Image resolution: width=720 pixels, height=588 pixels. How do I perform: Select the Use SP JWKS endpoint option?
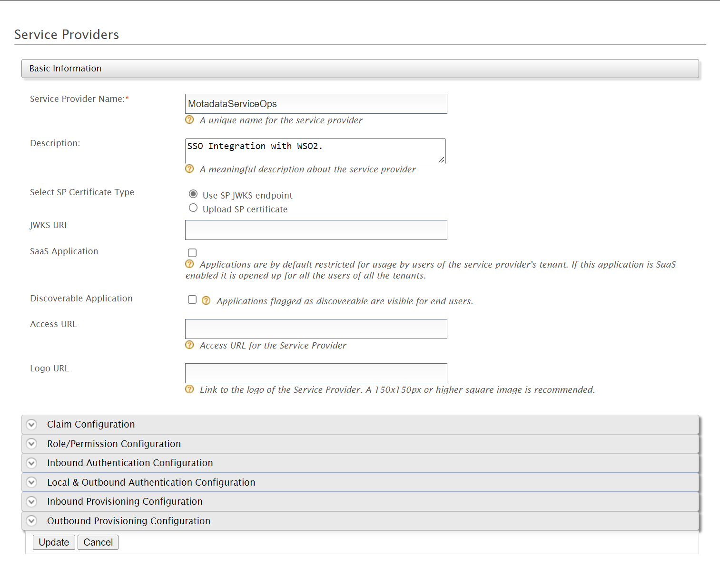(193, 194)
